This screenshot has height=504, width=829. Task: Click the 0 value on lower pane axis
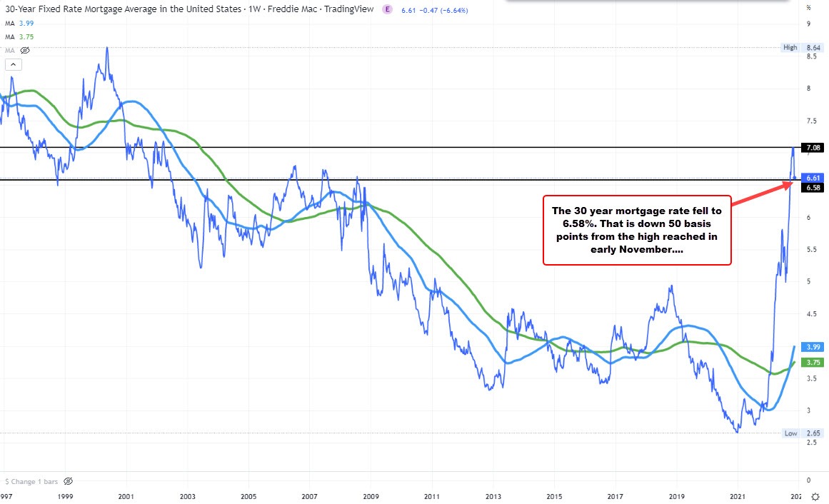(808, 480)
